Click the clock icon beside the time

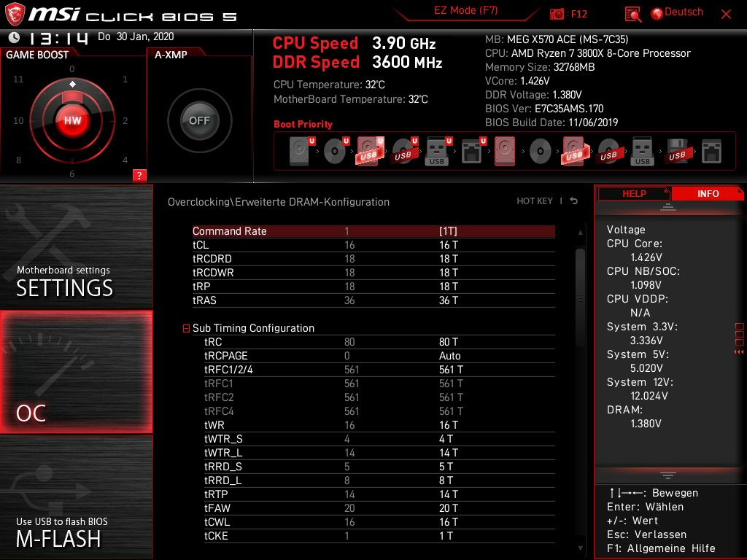tap(15, 37)
